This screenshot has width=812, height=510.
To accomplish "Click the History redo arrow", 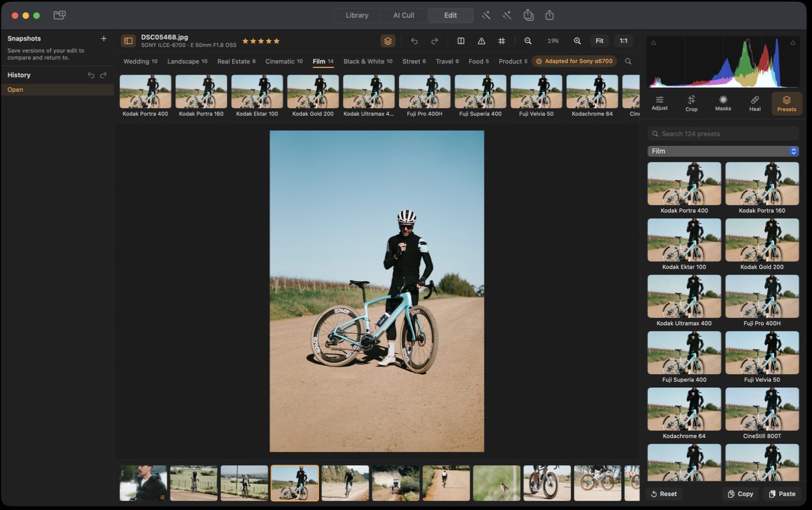I will 103,75.
